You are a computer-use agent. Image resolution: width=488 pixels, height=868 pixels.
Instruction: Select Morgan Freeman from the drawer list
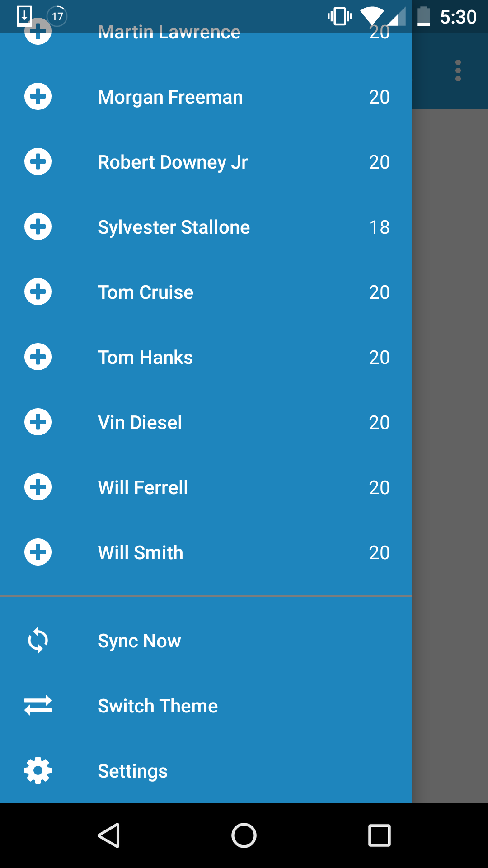[x=170, y=97]
